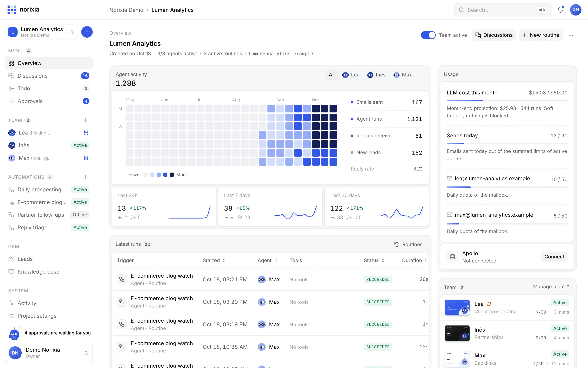This screenshot has height=368, width=588.
Task: Sort runs by the Status column
Action: [374, 260]
